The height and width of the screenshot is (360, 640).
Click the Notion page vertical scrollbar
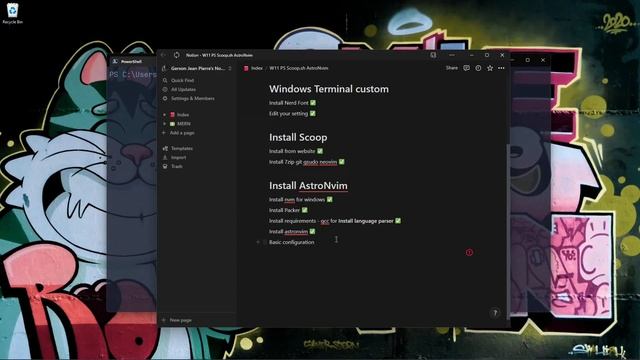tap(508, 231)
